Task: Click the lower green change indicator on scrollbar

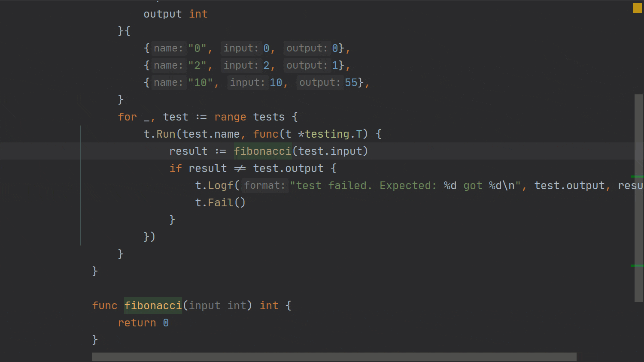Action: pyautogui.click(x=638, y=265)
